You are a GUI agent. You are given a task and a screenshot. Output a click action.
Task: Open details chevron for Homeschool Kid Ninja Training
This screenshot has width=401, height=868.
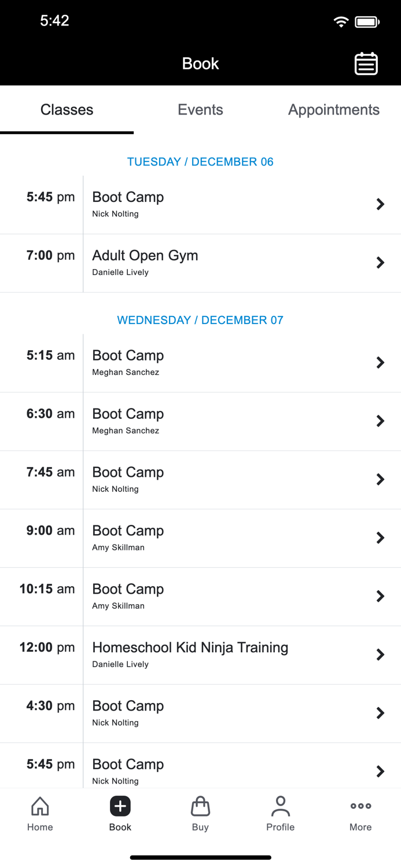point(380,654)
